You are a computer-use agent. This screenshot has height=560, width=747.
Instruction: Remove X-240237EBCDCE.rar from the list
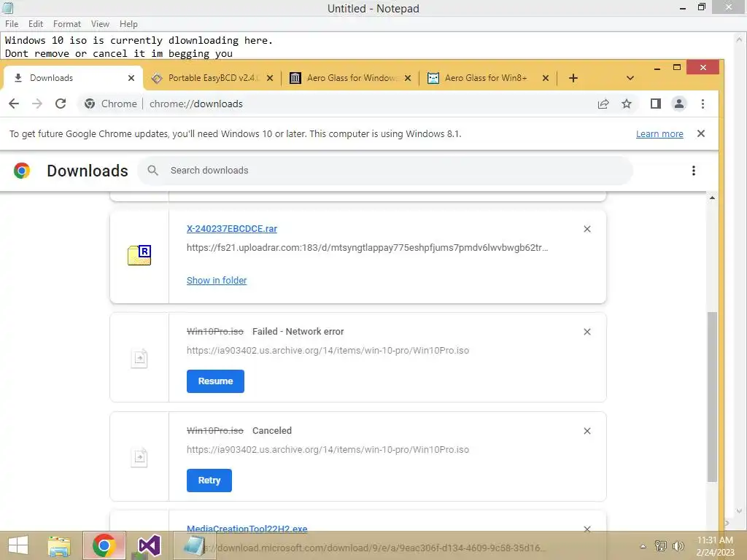click(x=587, y=229)
